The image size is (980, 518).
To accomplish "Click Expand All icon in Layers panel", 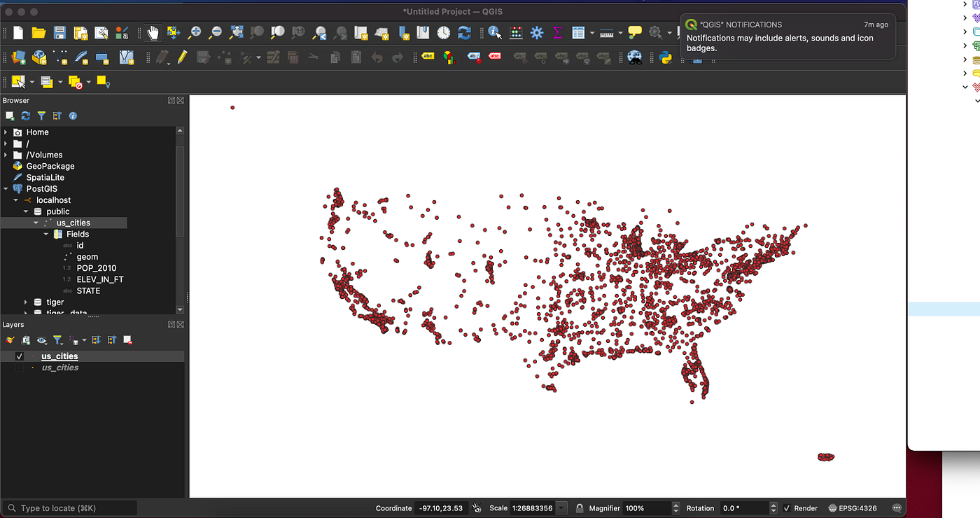I will pos(97,340).
